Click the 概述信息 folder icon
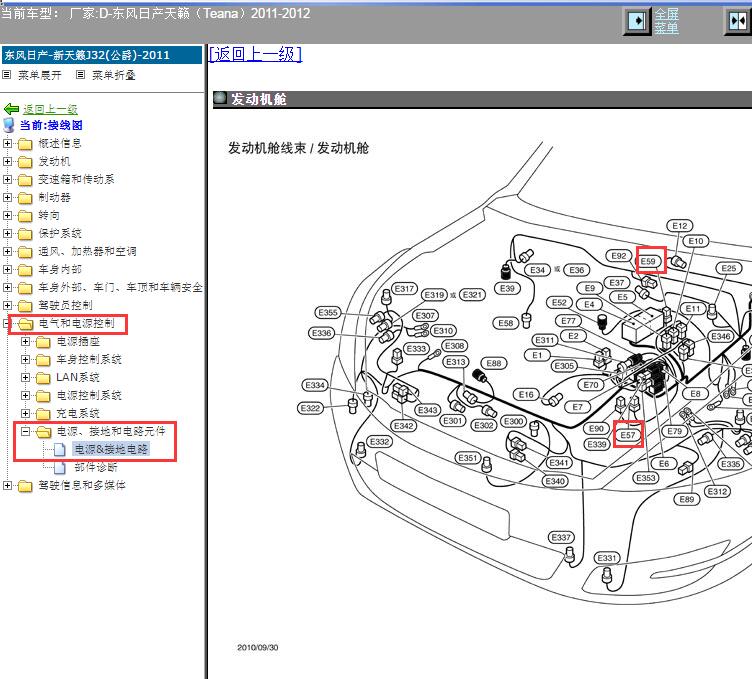752x679 pixels. [25, 144]
